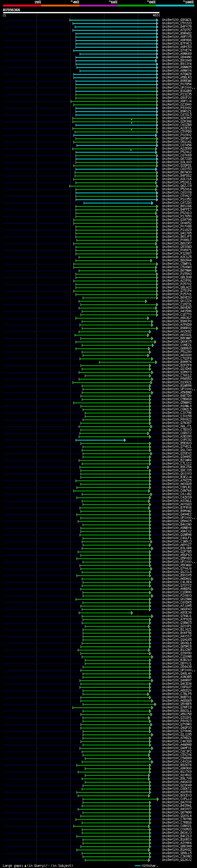Click label UniRef100_A3IN11

click(176, 501)
